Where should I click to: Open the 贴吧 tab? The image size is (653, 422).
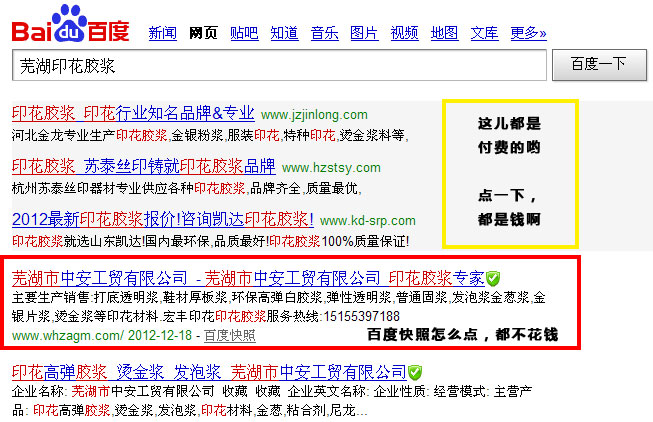(x=244, y=33)
